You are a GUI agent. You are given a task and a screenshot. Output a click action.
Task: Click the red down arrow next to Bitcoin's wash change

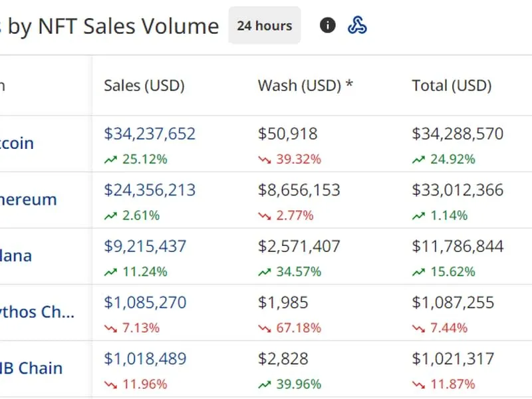pos(264,160)
